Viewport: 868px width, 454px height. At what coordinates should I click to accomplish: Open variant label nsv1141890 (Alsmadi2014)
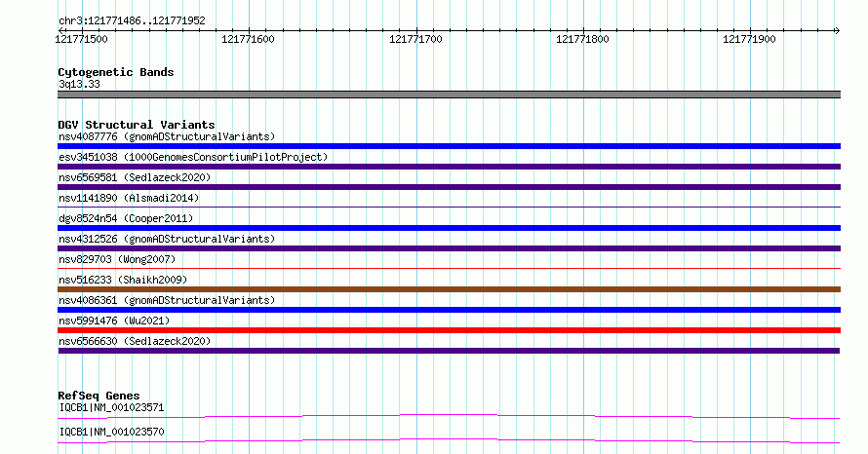tap(129, 198)
